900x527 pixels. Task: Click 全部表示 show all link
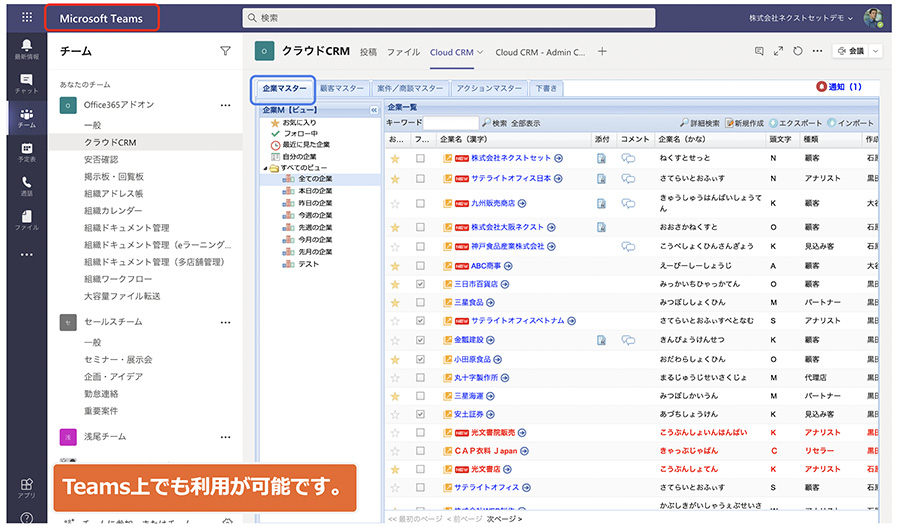coord(526,123)
